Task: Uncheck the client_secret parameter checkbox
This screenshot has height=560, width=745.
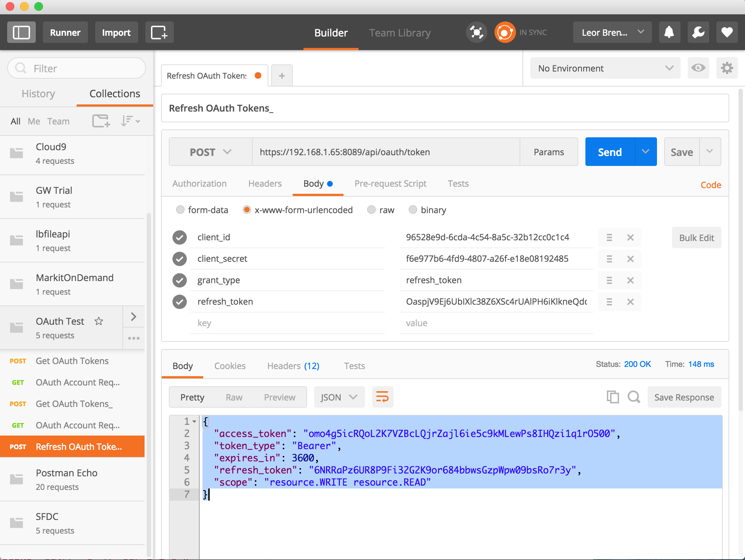Action: coord(180,259)
